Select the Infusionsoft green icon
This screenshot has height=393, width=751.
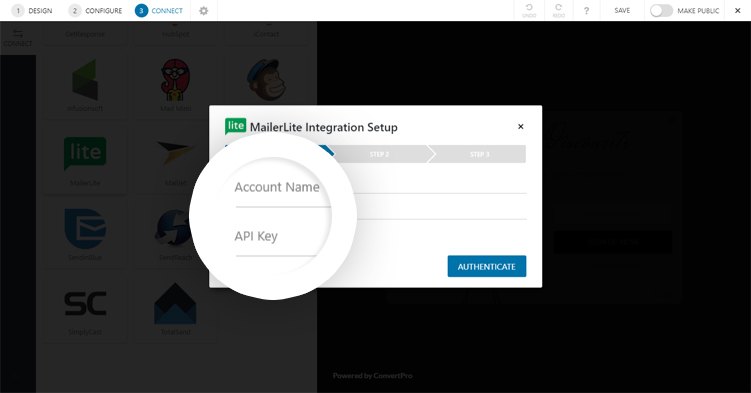[85, 79]
